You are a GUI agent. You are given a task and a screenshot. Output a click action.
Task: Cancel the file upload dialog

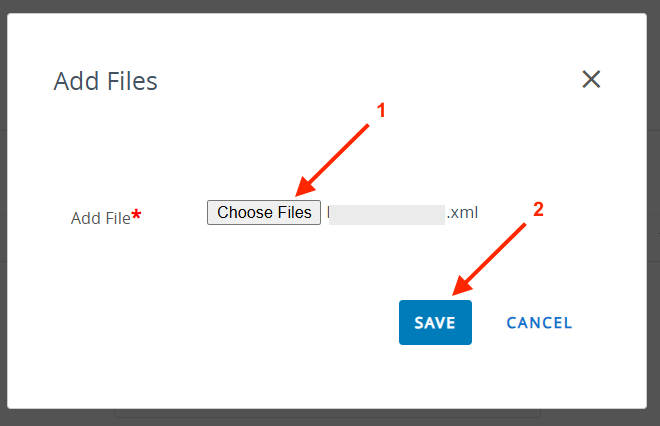click(x=539, y=323)
